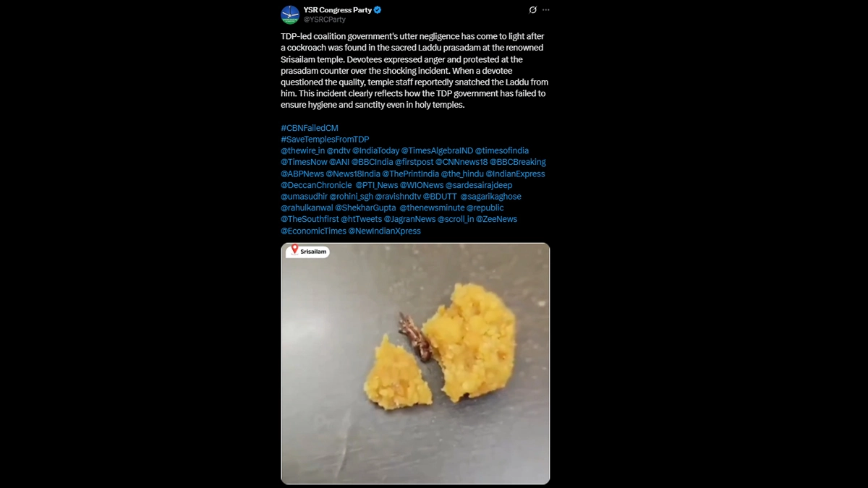Image resolution: width=868 pixels, height=488 pixels.
Task: Open the @sardesairajdeep mention
Action: (x=478, y=185)
